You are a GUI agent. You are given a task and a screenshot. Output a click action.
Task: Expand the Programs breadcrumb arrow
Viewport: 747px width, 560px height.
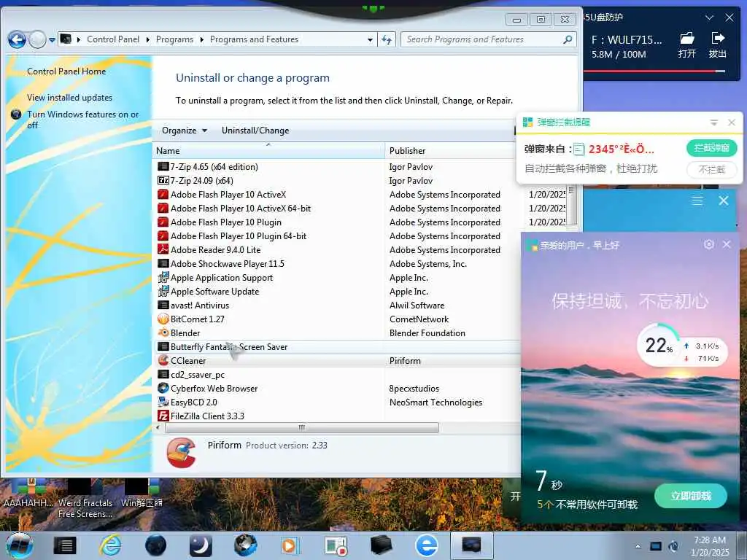[x=201, y=39]
